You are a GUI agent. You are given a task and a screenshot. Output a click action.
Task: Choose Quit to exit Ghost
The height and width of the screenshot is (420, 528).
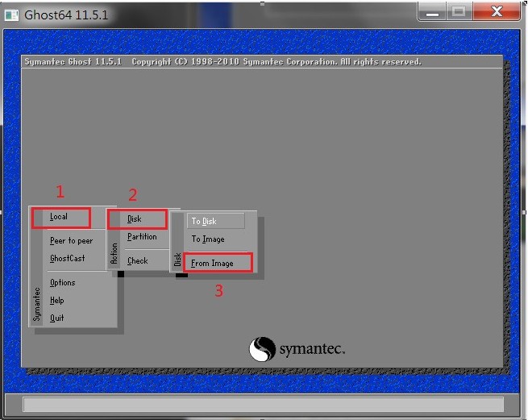coord(56,318)
